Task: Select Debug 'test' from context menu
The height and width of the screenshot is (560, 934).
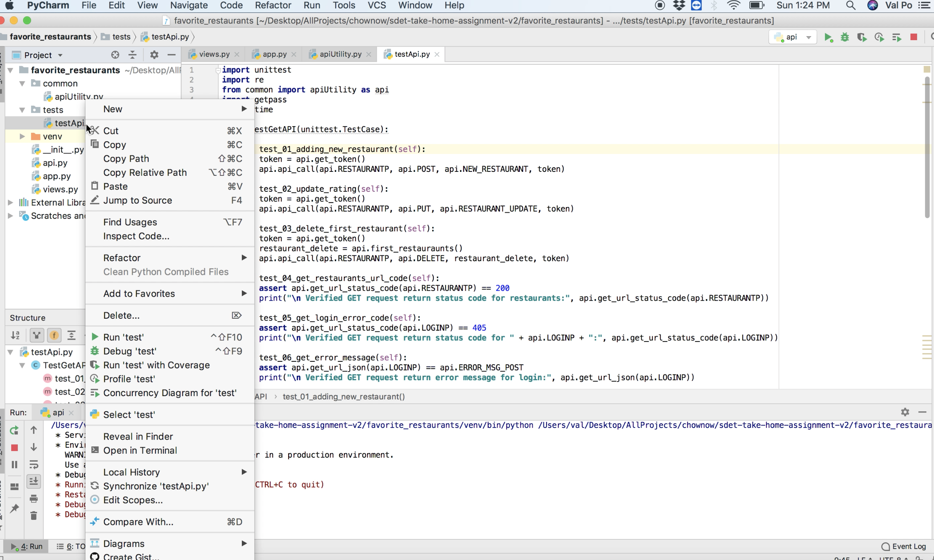Action: click(130, 351)
